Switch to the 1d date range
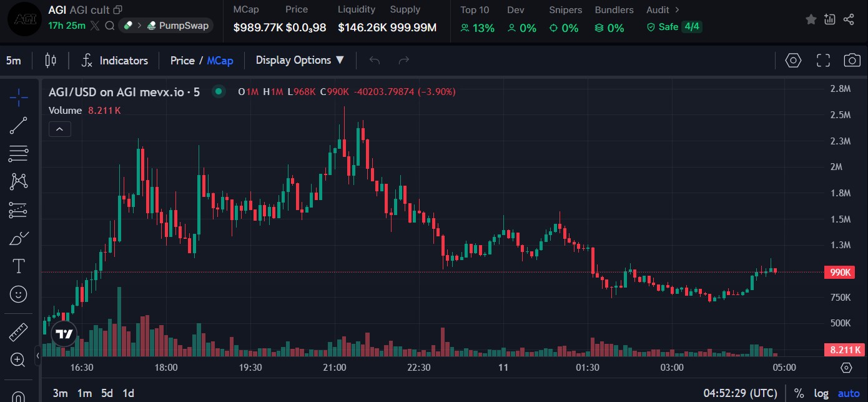 (x=128, y=393)
